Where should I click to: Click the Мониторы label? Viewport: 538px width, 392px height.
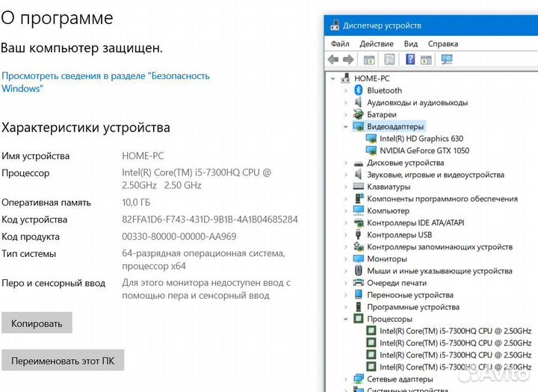387,258
